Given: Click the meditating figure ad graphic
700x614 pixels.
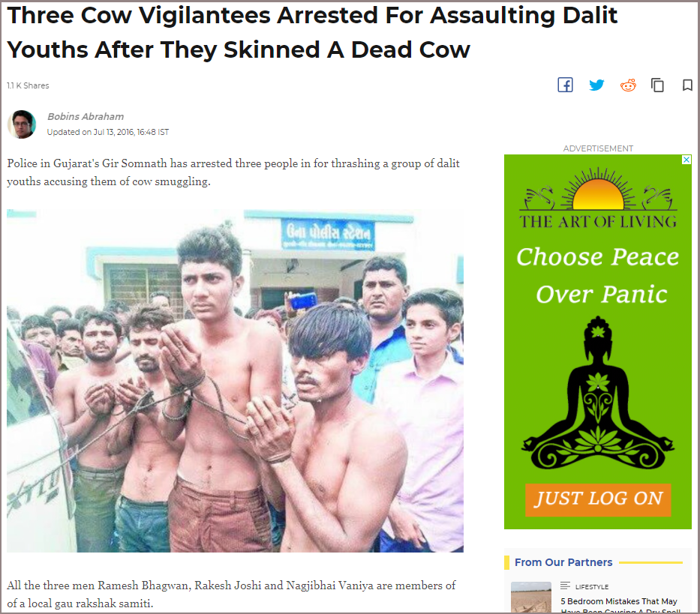Looking at the screenshot, I should click(x=598, y=393).
